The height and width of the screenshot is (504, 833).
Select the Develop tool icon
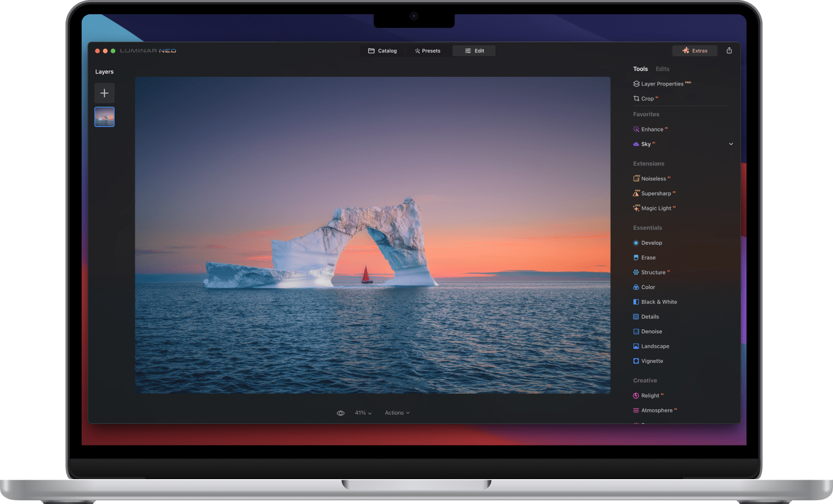(636, 243)
